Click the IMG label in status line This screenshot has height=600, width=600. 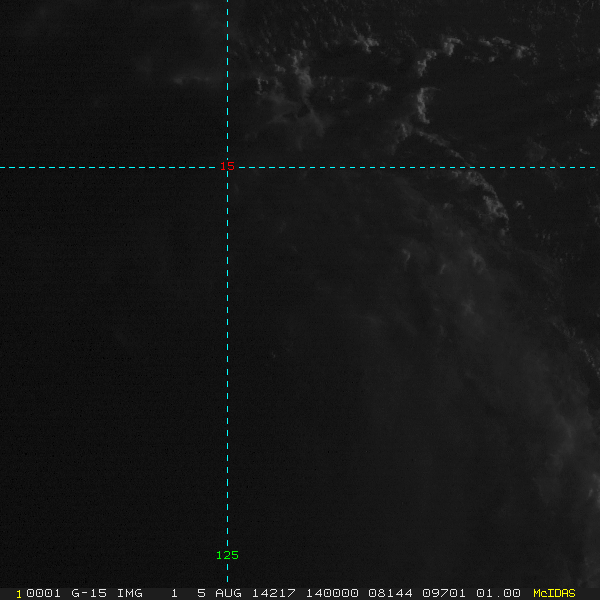[130, 593]
